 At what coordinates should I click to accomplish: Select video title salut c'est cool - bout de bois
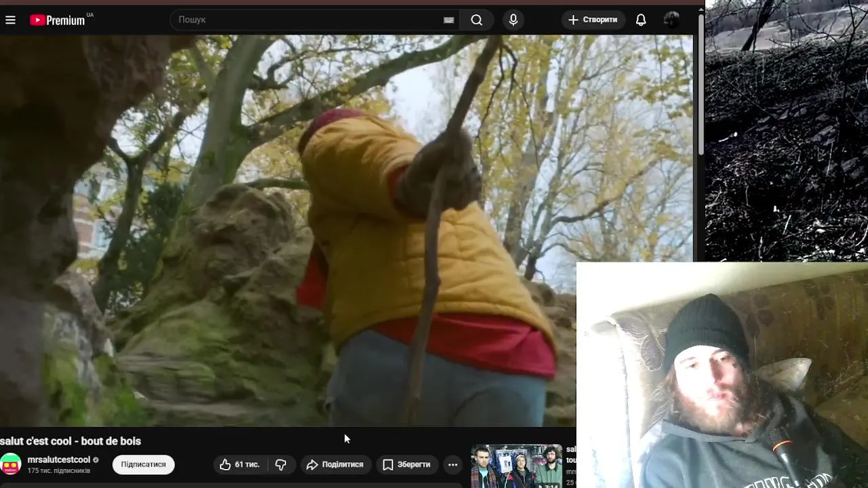(x=71, y=441)
